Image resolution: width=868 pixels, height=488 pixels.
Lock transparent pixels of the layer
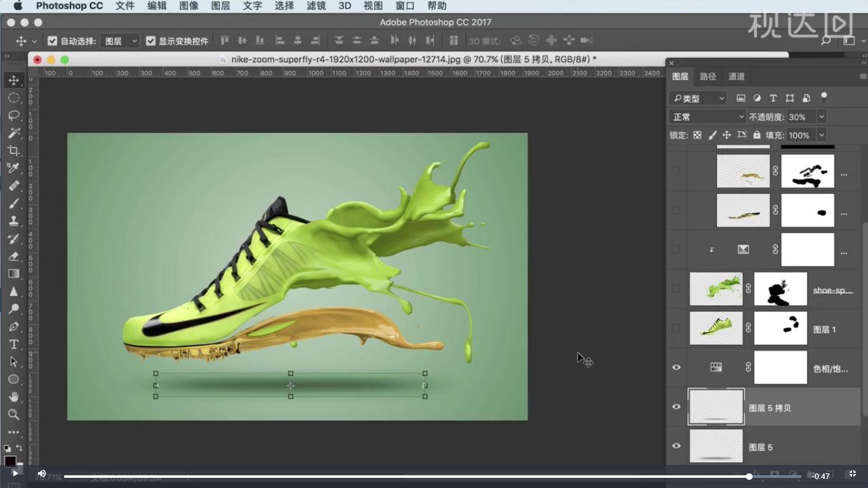pyautogui.click(x=697, y=135)
